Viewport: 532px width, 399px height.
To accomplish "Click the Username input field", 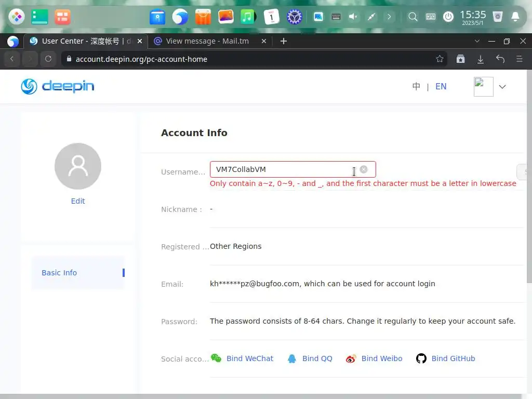I will click(293, 169).
